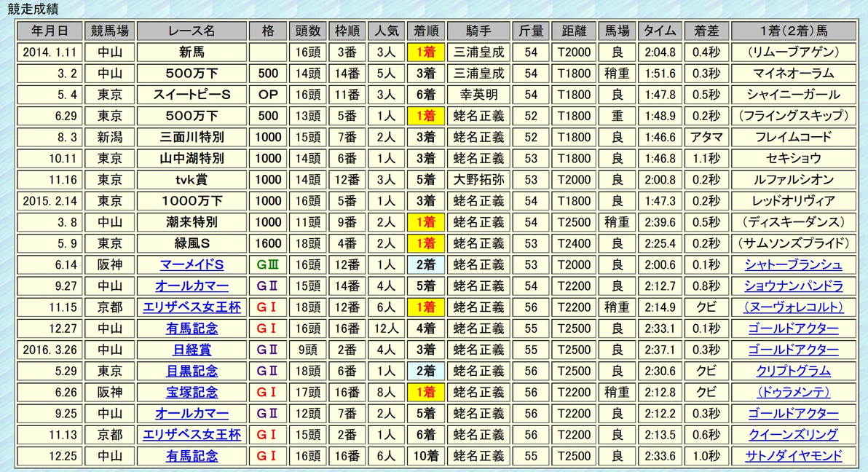This screenshot has height=472, width=868.
Task: Visit the クイーンズリング horse link
Action: pos(793,435)
